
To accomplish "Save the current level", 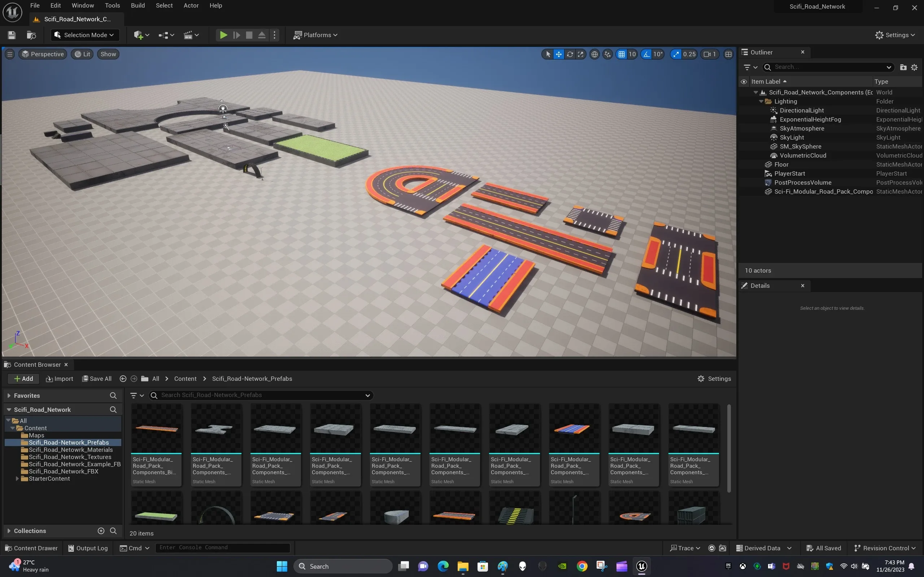I will point(11,35).
